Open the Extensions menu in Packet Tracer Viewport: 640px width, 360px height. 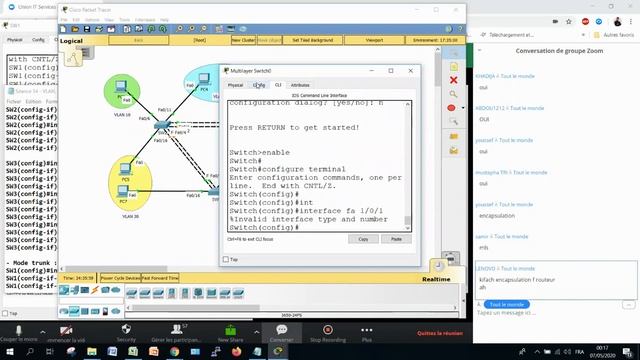(145, 20)
